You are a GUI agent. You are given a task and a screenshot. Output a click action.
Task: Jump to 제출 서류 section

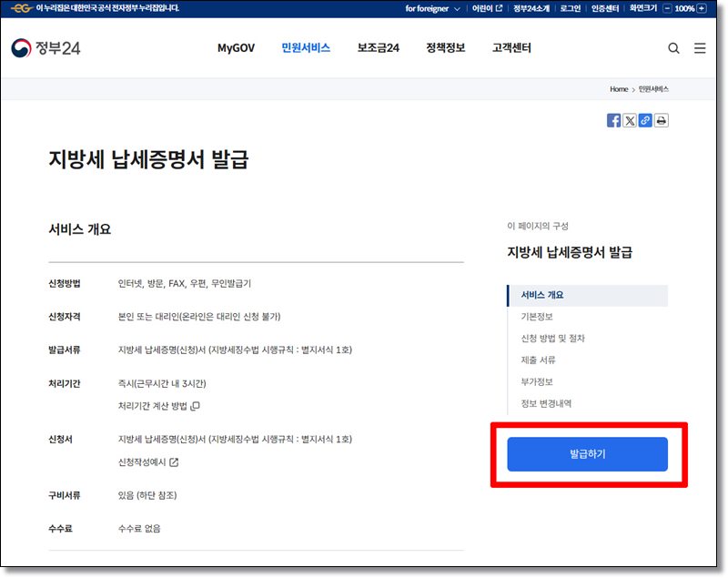click(538, 360)
